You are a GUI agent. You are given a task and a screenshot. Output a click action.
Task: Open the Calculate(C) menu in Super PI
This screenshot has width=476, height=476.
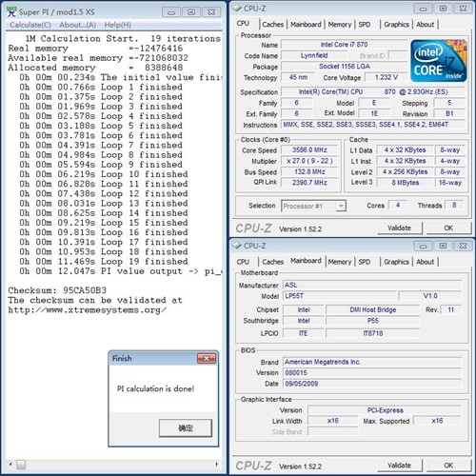coord(30,25)
